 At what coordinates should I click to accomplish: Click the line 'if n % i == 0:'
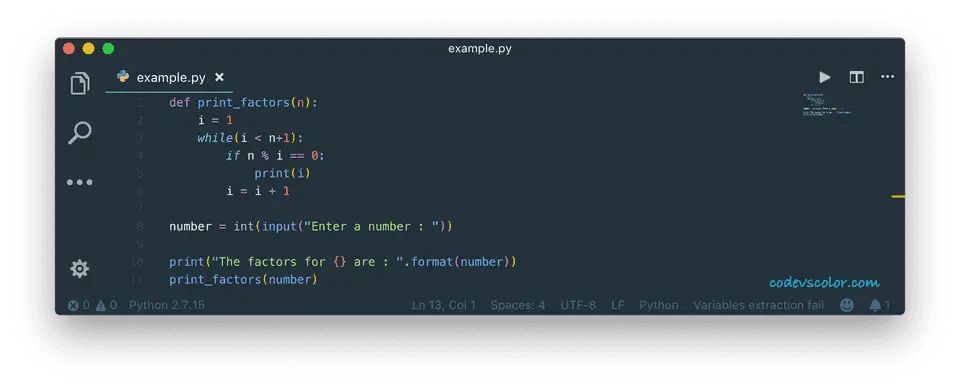pos(275,156)
